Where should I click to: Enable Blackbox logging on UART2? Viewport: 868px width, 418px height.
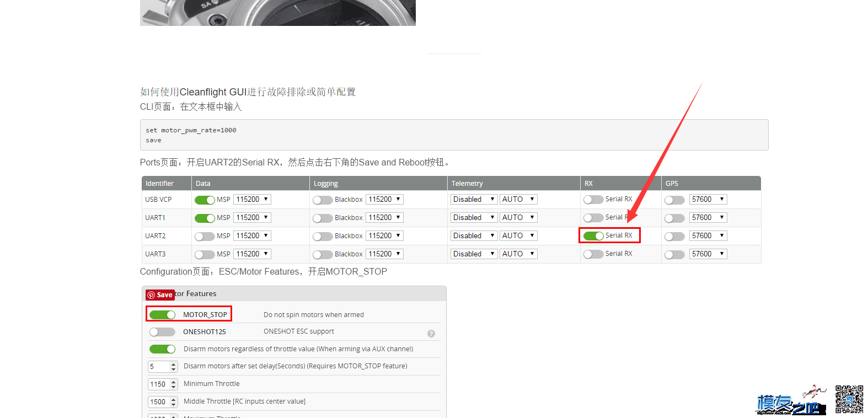click(323, 236)
